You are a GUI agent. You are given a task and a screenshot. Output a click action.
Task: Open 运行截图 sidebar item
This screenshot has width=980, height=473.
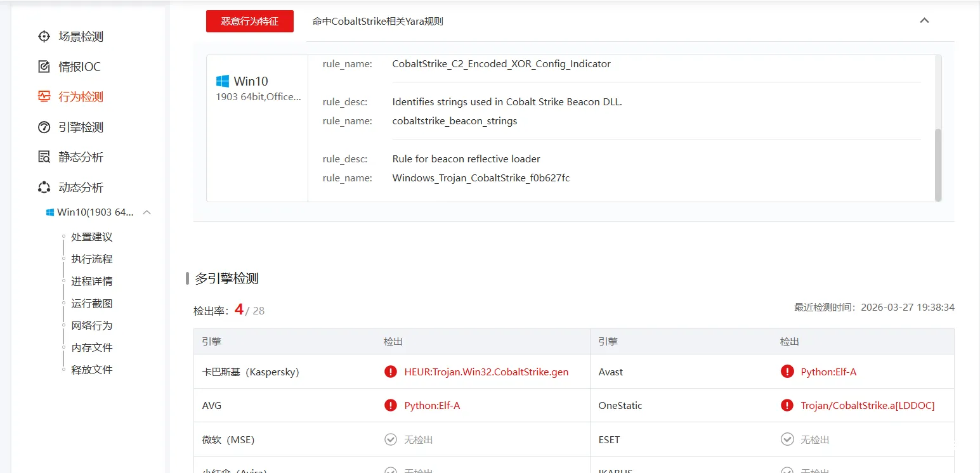pyautogui.click(x=91, y=304)
